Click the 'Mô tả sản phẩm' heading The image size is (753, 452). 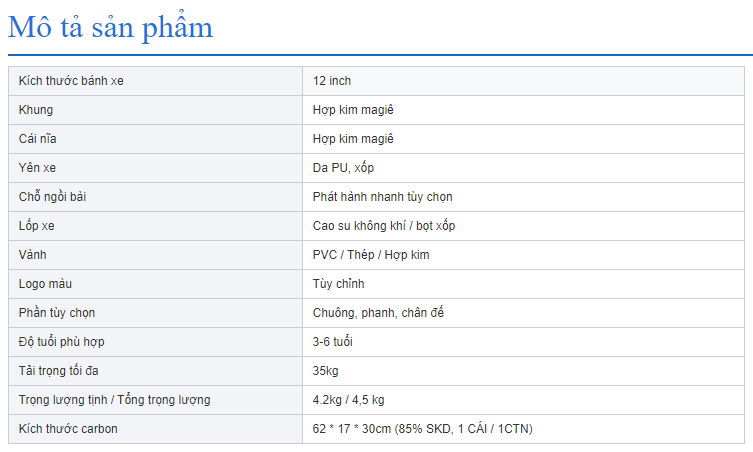coord(111,27)
